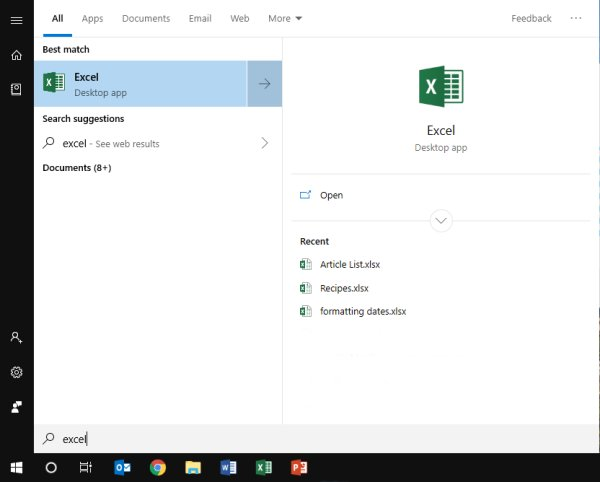Launch Chrome from the taskbar
The width and height of the screenshot is (600, 482).
(158, 467)
